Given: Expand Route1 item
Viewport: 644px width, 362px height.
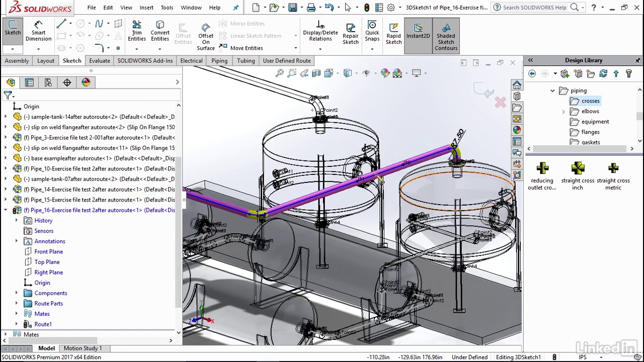Looking at the screenshot, I should pos(16,324).
